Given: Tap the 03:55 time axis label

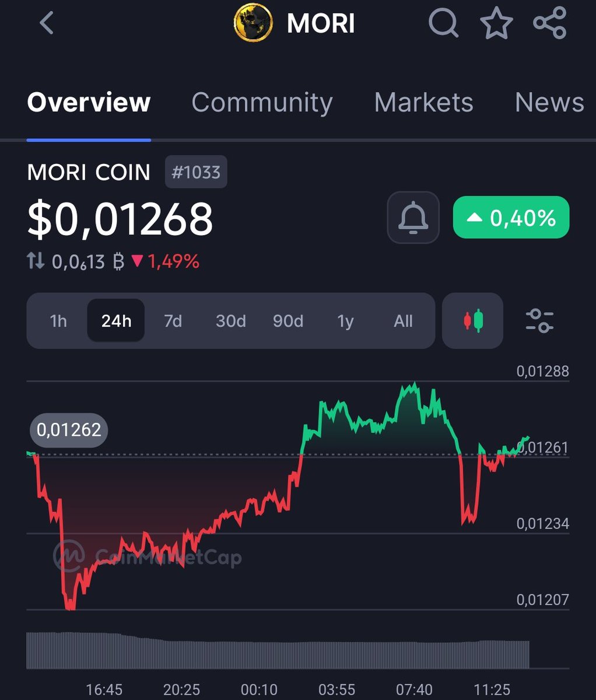Looking at the screenshot, I should [x=336, y=690].
